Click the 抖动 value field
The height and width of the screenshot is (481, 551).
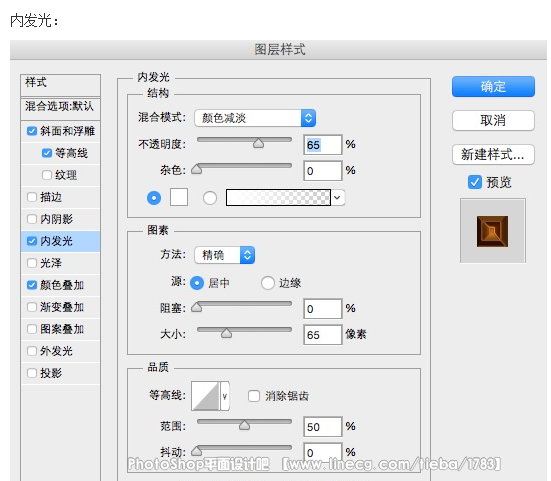[322, 452]
